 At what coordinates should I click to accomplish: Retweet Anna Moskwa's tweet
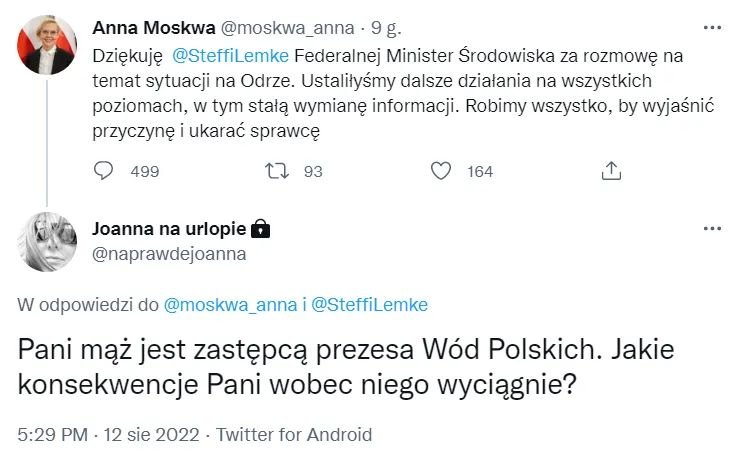click(x=274, y=171)
